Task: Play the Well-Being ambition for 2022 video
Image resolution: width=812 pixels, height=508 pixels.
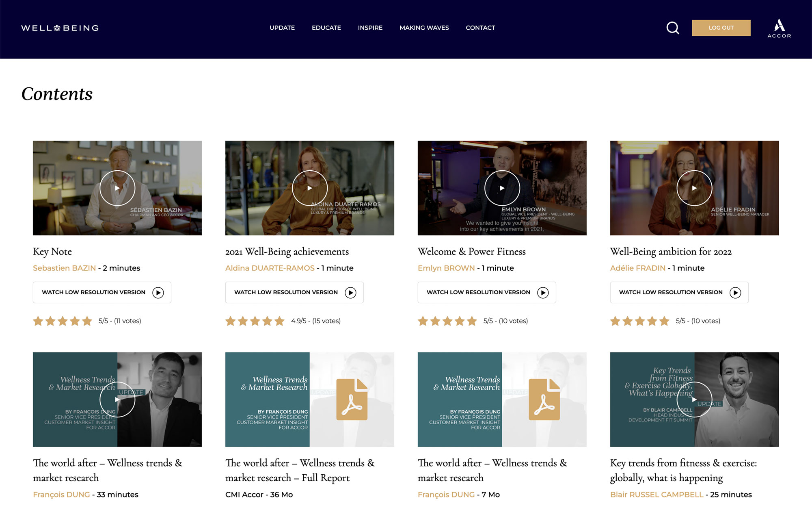Action: 695,188
